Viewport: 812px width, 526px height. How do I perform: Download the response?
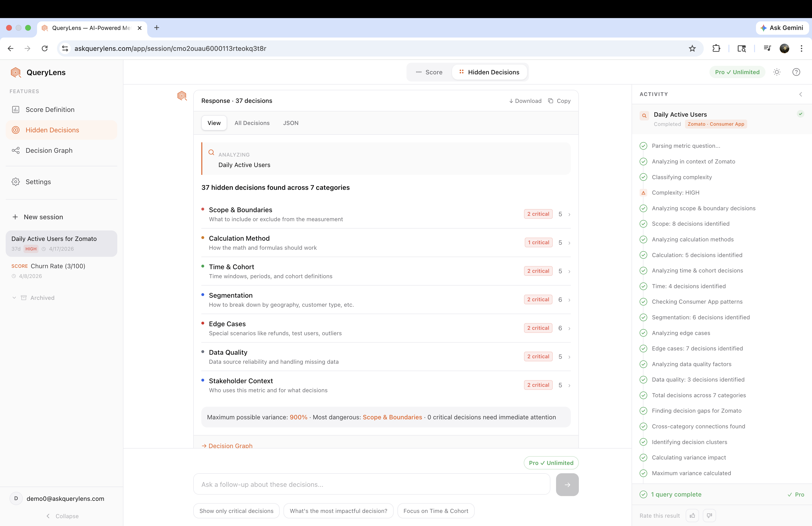[525, 101]
